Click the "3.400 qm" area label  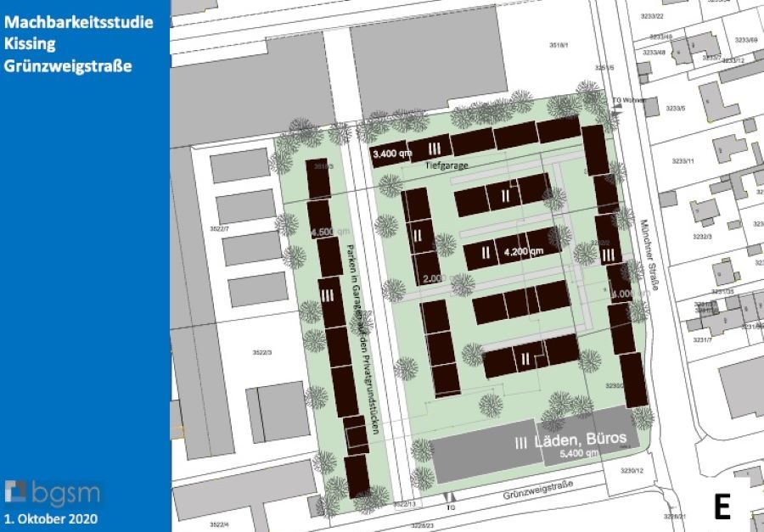[x=391, y=154]
